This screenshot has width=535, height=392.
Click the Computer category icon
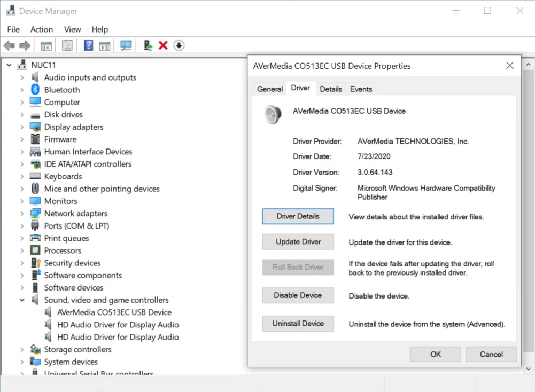[35, 102]
